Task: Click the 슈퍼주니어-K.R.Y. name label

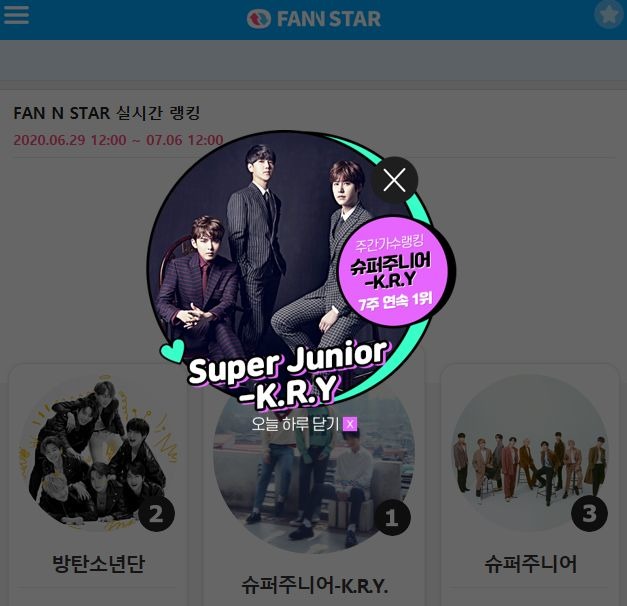Action: 315,585
